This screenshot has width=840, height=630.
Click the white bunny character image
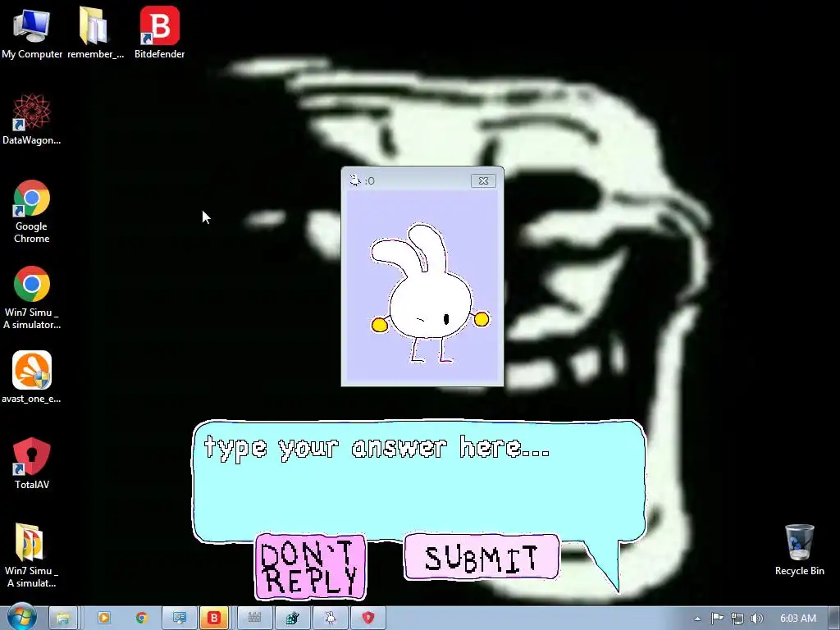[430, 294]
